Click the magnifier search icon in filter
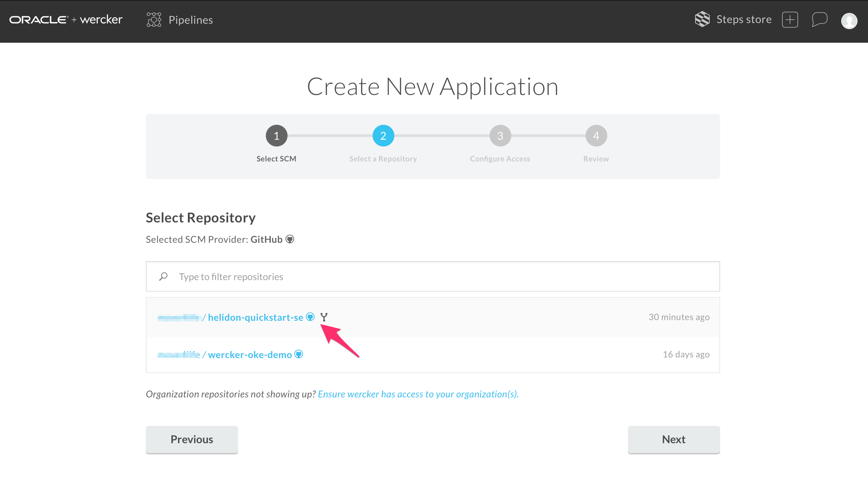Viewport: 868px width, 491px height. [x=163, y=277]
